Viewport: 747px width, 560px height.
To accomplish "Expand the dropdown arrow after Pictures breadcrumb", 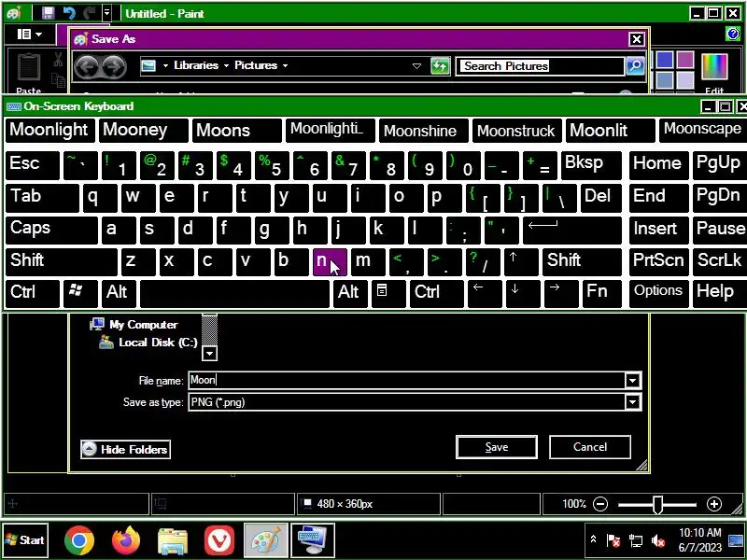I will pos(285,65).
